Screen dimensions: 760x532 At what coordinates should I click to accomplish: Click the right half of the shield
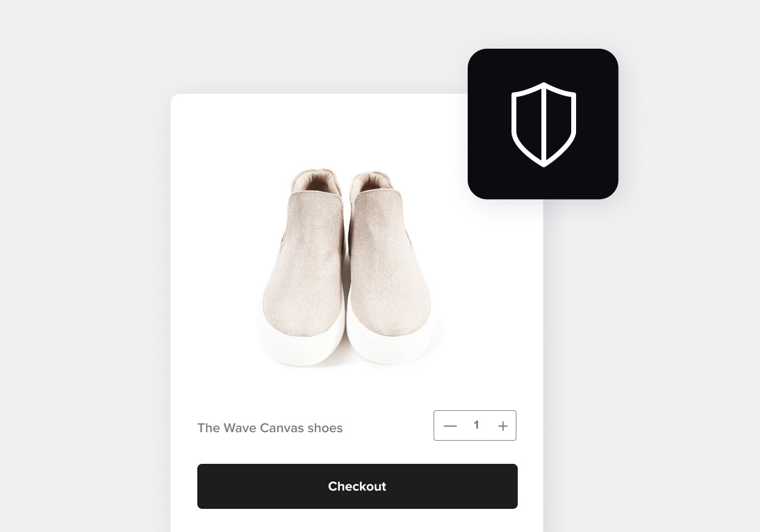[x=560, y=124]
